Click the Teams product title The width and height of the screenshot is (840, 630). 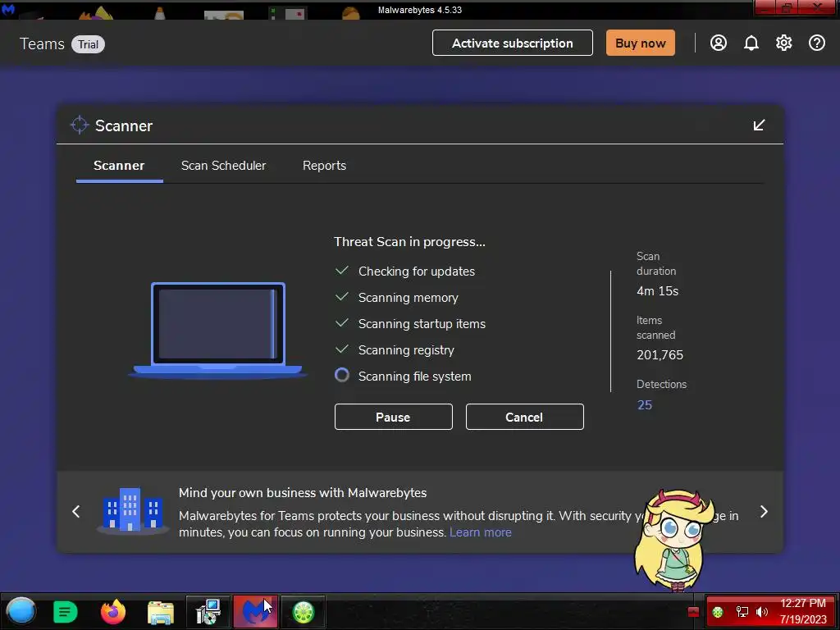[x=42, y=44]
